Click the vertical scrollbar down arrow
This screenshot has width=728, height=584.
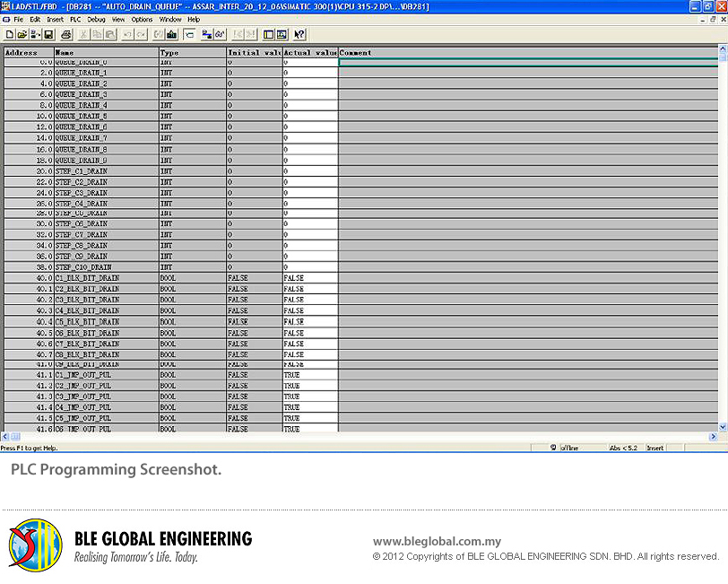pyautogui.click(x=723, y=426)
